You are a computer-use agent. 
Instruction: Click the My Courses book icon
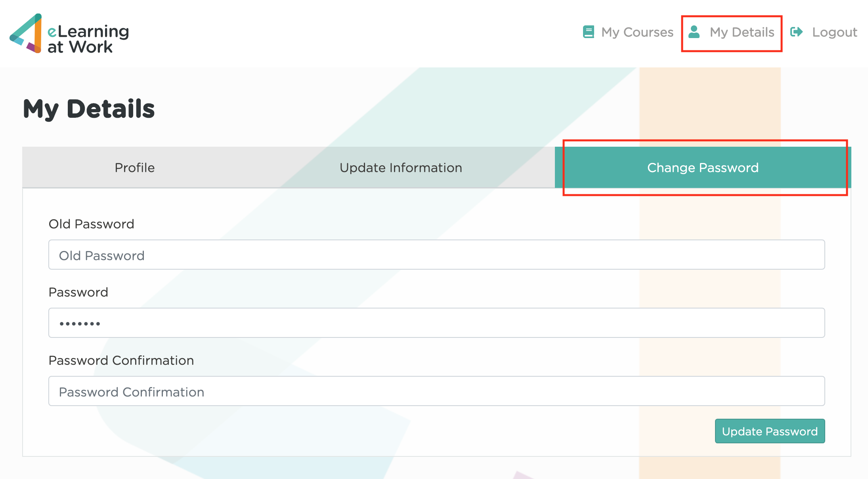(589, 32)
